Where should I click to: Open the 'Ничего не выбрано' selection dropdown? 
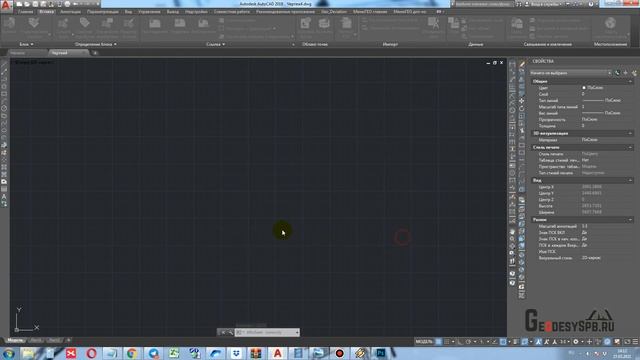[570, 73]
